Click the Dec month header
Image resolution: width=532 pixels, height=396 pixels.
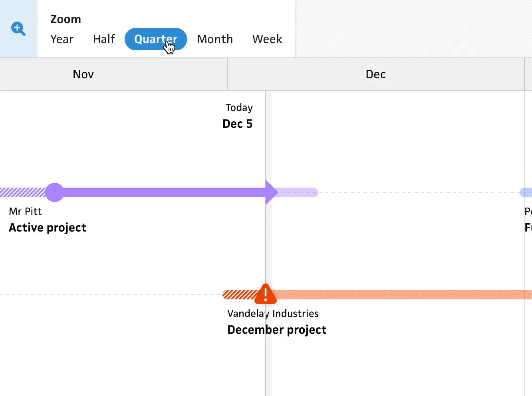click(375, 74)
